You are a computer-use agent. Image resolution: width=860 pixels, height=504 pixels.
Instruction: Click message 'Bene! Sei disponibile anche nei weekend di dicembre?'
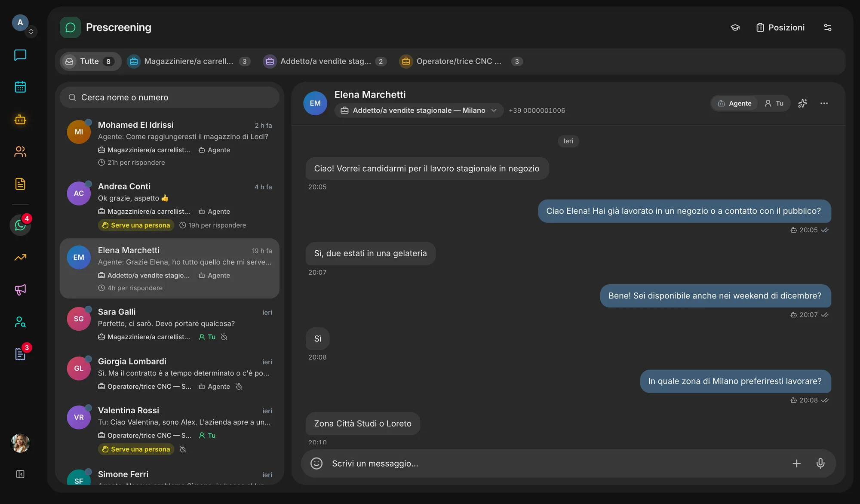click(x=716, y=296)
